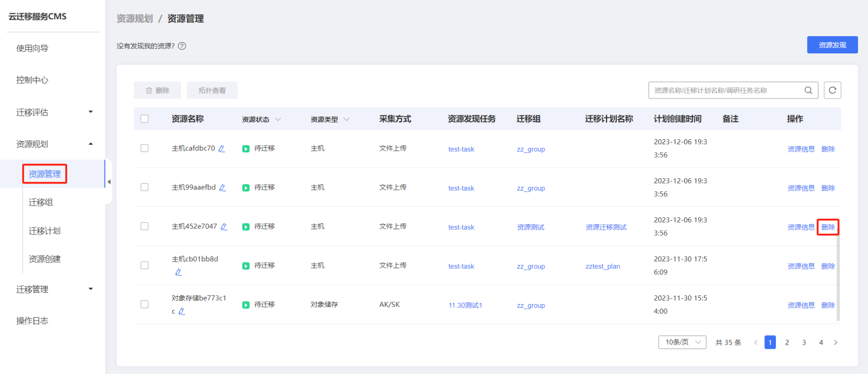The image size is (868, 374).
Task: Open 资源创建 submenu
Action: point(45,259)
